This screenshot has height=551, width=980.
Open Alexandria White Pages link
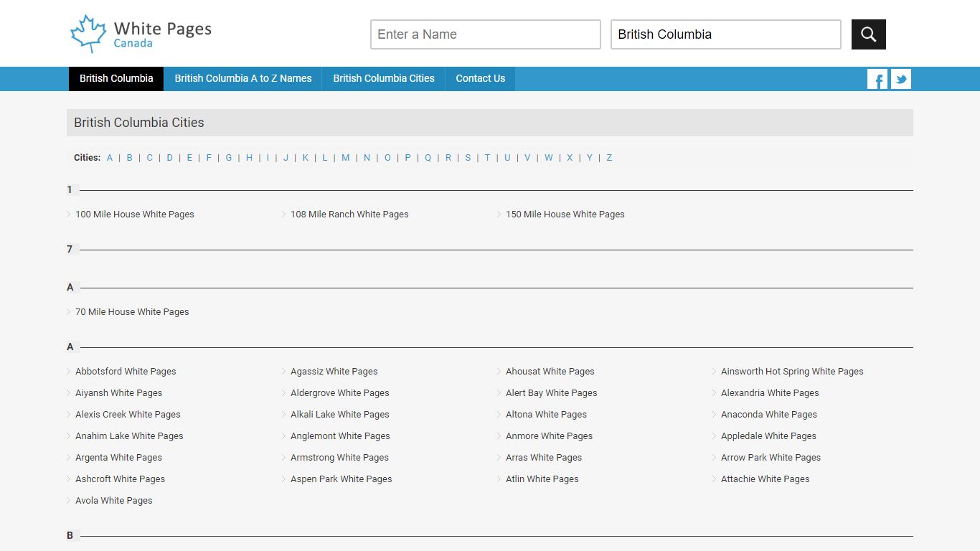click(770, 393)
